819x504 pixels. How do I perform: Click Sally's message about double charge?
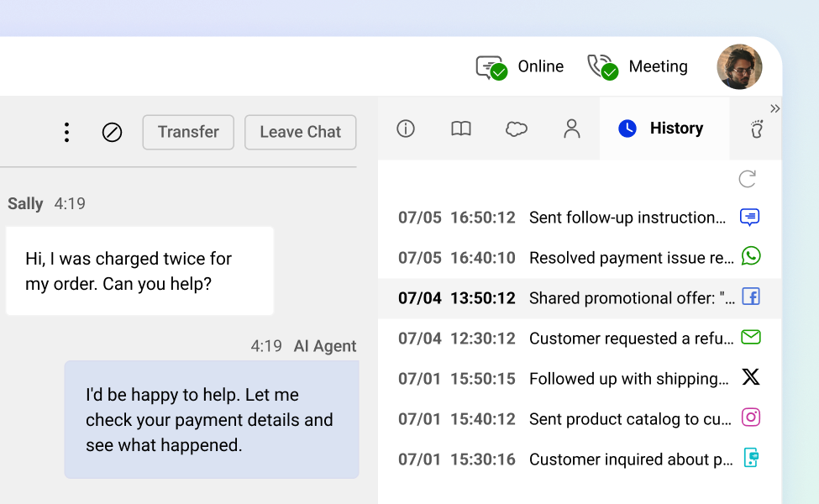(139, 270)
